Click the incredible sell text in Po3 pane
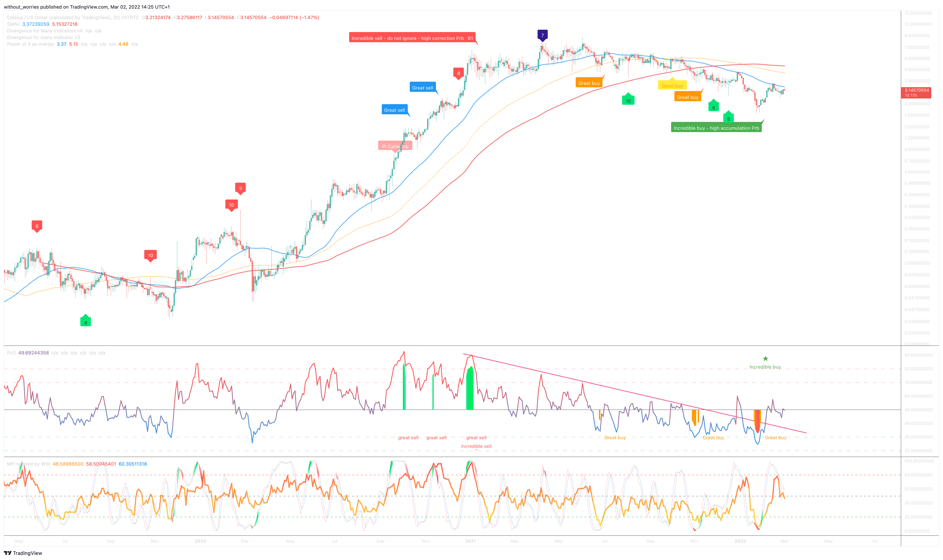This screenshot has width=943, height=560. [476, 446]
